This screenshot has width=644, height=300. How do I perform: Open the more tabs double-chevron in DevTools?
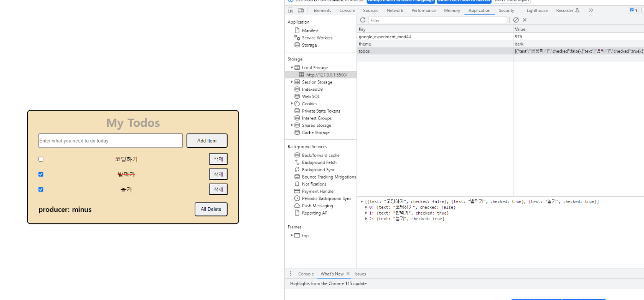591,10
